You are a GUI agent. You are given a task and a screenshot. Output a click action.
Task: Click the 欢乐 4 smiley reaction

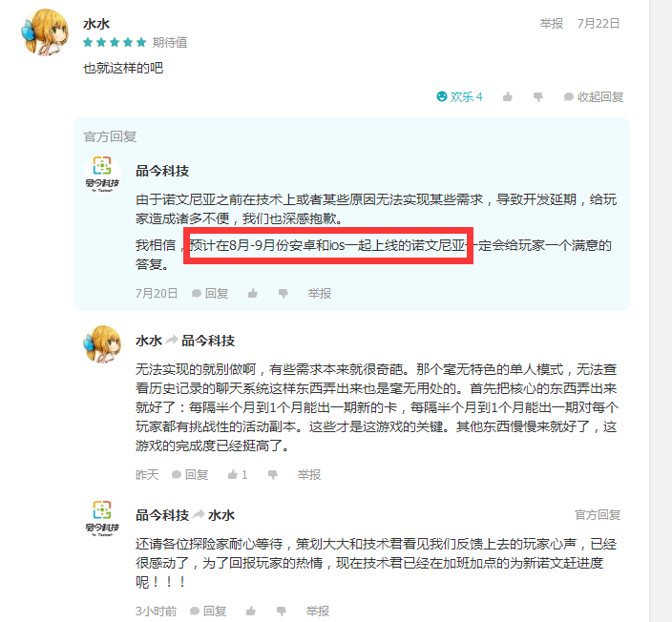point(459,96)
